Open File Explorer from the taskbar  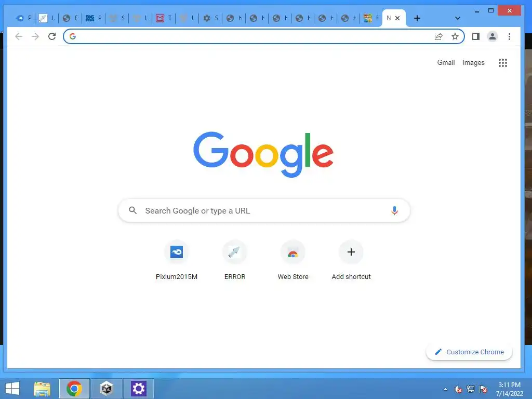point(42,389)
